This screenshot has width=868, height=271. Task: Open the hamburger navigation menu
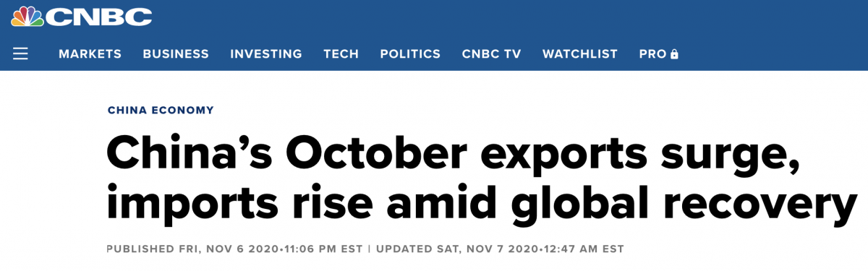[x=20, y=54]
